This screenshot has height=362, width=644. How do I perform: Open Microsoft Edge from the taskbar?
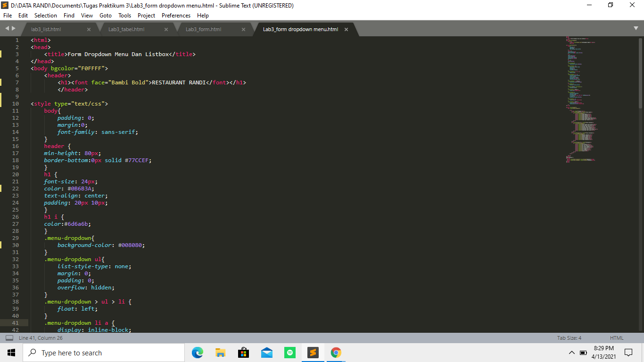click(x=197, y=352)
